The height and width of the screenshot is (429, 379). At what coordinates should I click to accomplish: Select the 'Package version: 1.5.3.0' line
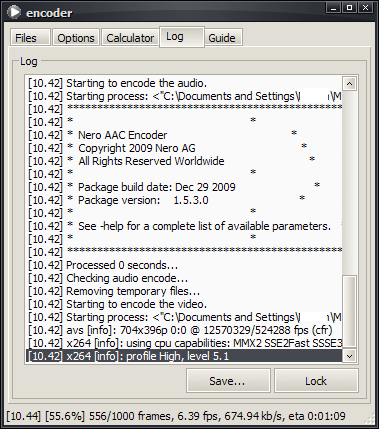coord(184,200)
